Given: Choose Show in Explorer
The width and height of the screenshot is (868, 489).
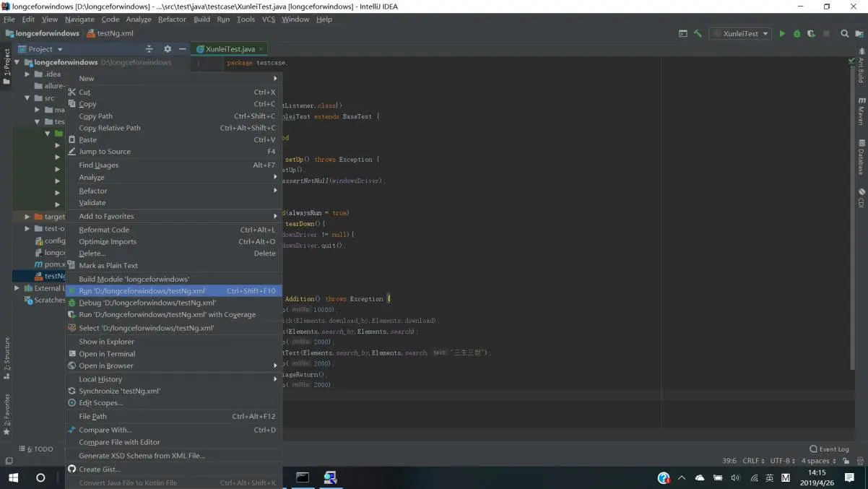Looking at the screenshot, I should pyautogui.click(x=173, y=342).
